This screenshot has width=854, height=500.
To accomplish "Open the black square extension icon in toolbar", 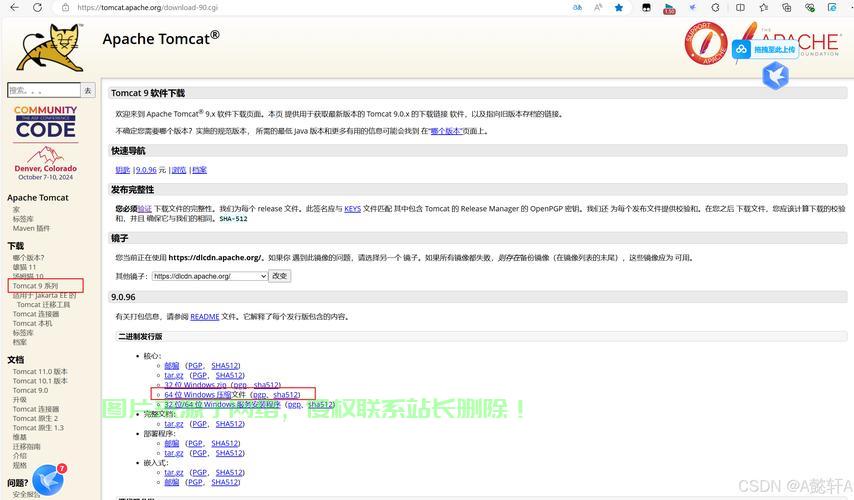I will (x=646, y=8).
